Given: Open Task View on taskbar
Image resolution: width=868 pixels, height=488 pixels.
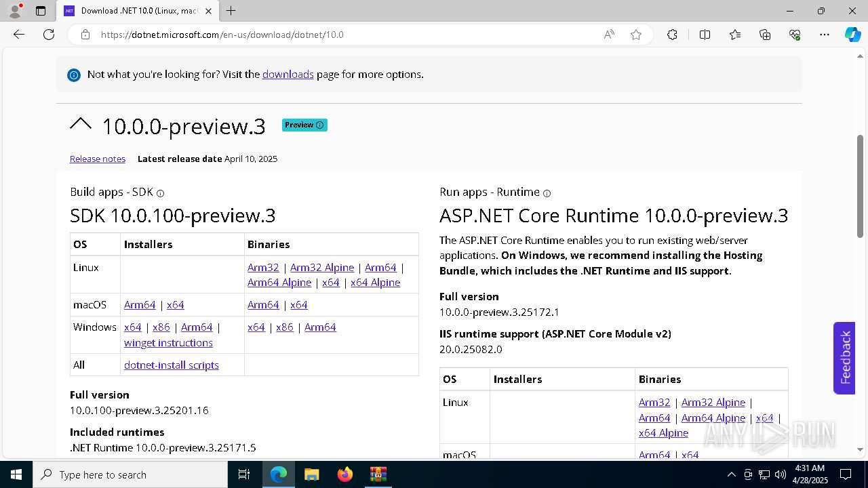Looking at the screenshot, I should [x=244, y=474].
